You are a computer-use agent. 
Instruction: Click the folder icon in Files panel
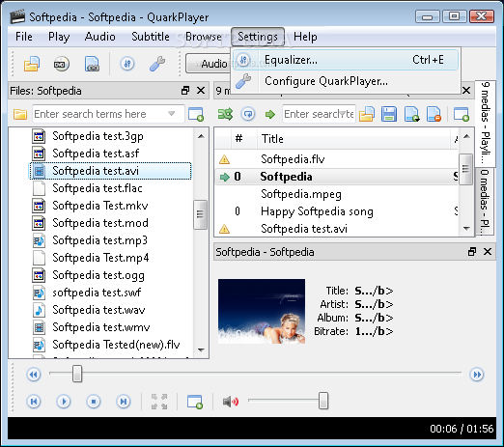(20, 114)
